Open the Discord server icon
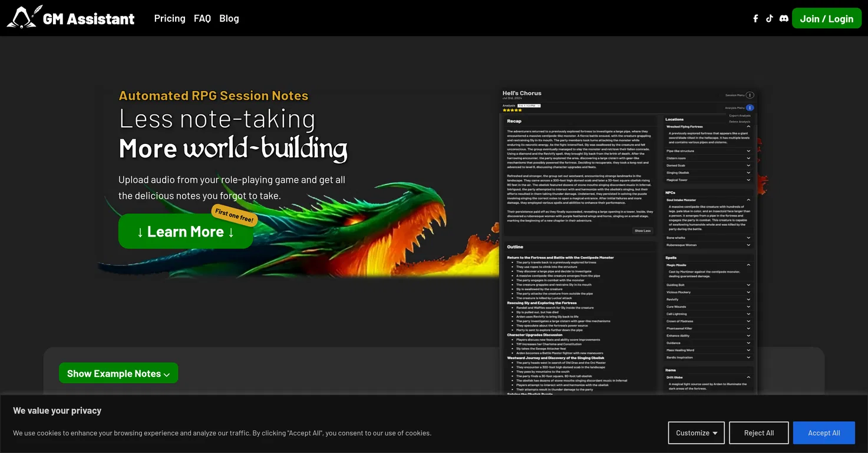Image resolution: width=868 pixels, height=453 pixels. click(x=784, y=18)
